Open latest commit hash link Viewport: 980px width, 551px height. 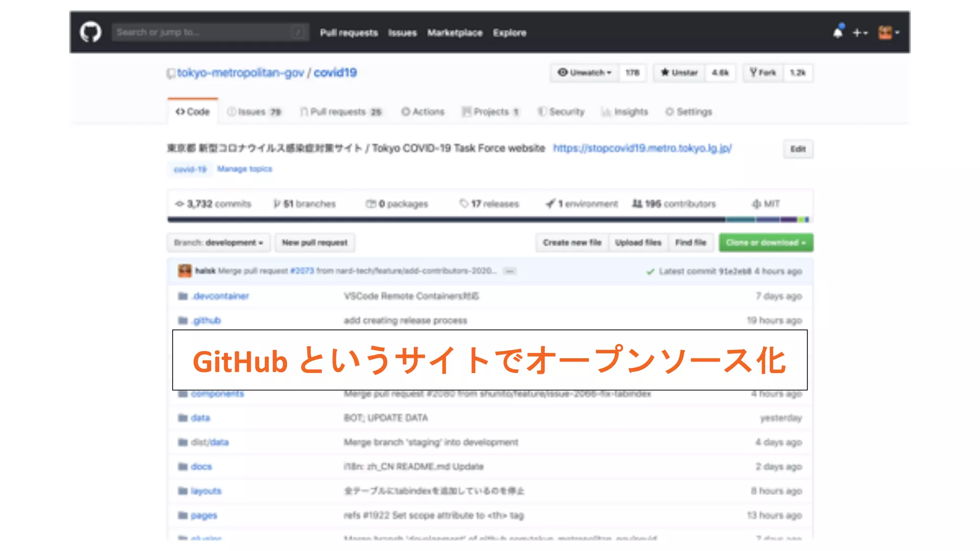tap(735, 271)
